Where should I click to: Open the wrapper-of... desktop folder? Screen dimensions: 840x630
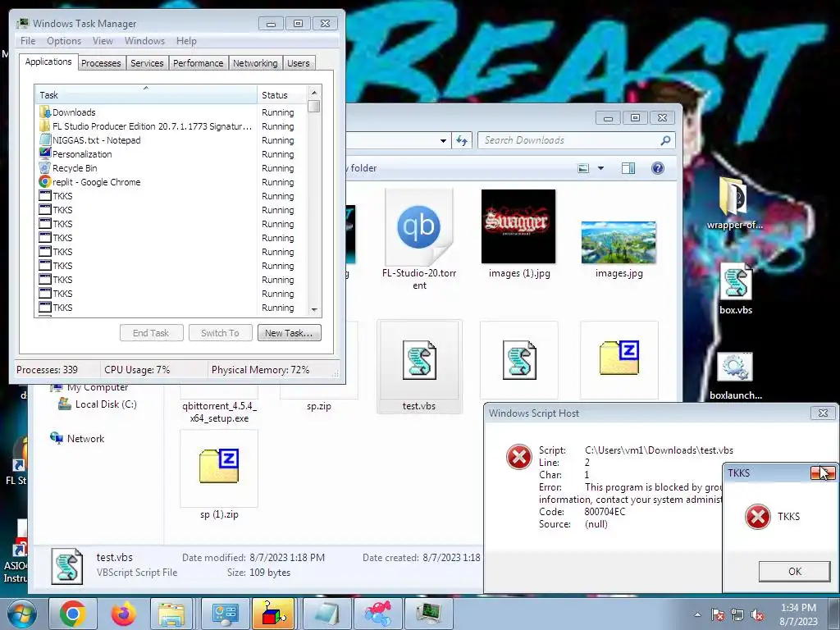pyautogui.click(x=735, y=203)
